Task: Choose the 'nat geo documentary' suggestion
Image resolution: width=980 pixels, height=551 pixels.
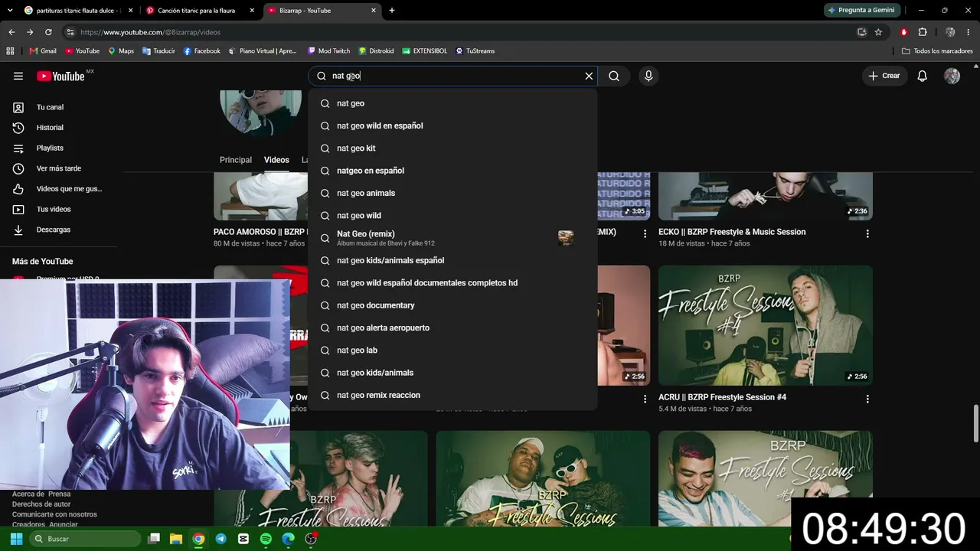Action: click(452, 305)
